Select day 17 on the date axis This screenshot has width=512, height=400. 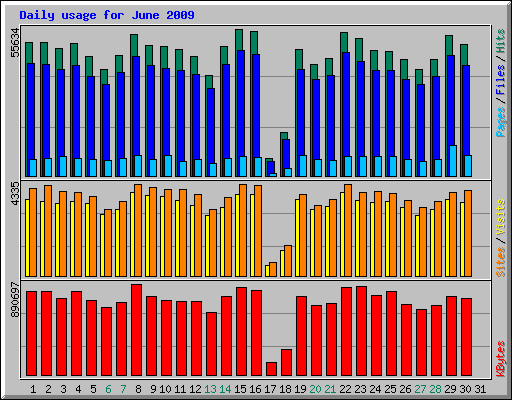[x=270, y=389]
